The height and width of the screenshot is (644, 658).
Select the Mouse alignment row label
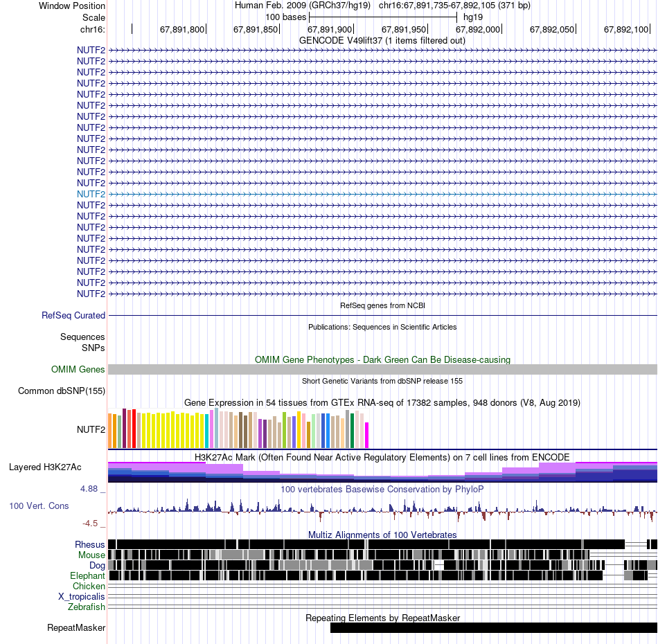[x=91, y=555]
